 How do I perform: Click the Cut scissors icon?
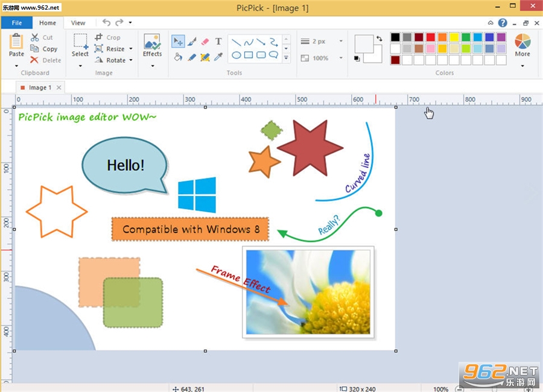pos(34,37)
